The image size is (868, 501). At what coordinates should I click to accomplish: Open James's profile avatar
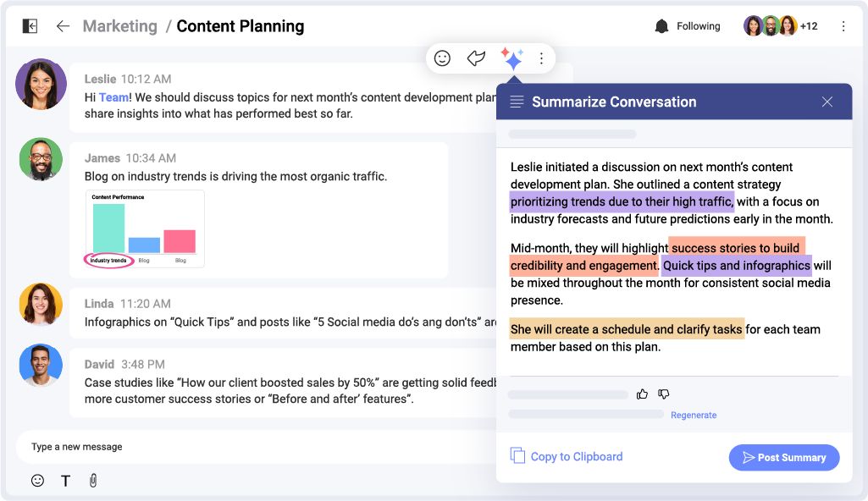tap(41, 159)
